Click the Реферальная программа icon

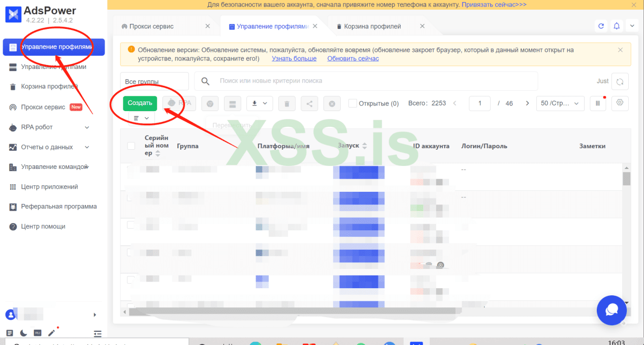click(x=13, y=207)
